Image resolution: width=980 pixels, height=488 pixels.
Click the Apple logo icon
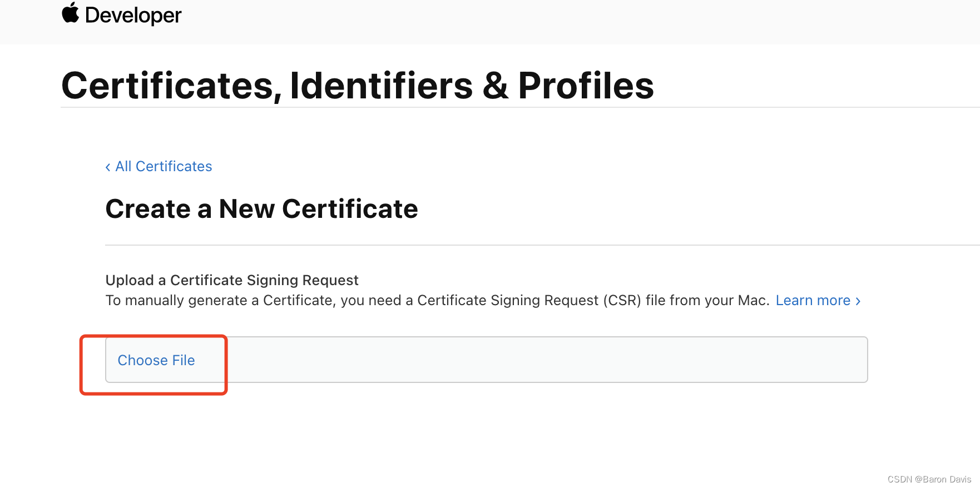point(71,13)
